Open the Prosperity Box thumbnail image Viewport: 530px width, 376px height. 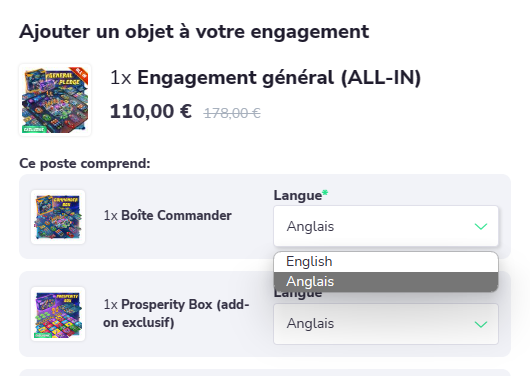click(x=58, y=314)
